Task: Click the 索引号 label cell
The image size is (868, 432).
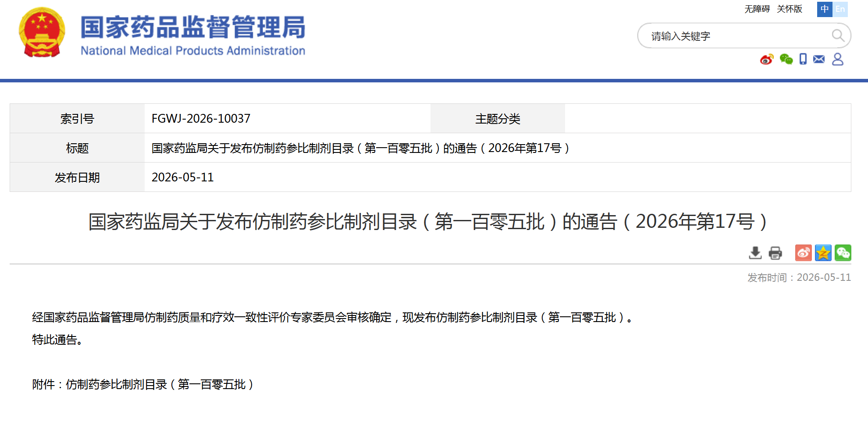Action: point(77,119)
